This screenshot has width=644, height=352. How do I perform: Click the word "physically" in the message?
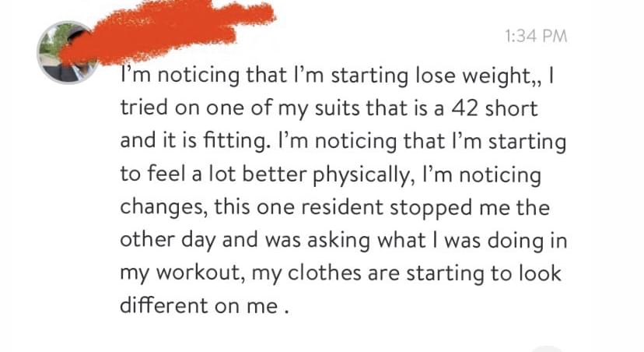(x=360, y=175)
